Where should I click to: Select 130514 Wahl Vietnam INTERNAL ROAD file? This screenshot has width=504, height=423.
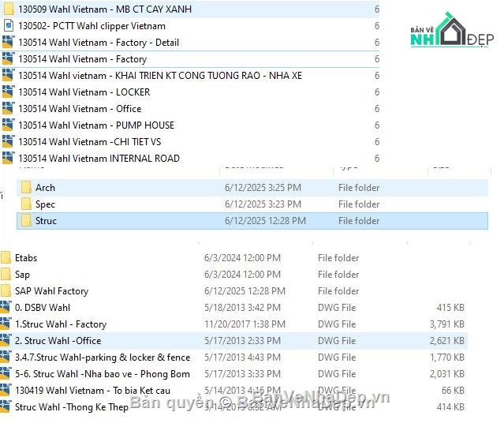(x=99, y=159)
